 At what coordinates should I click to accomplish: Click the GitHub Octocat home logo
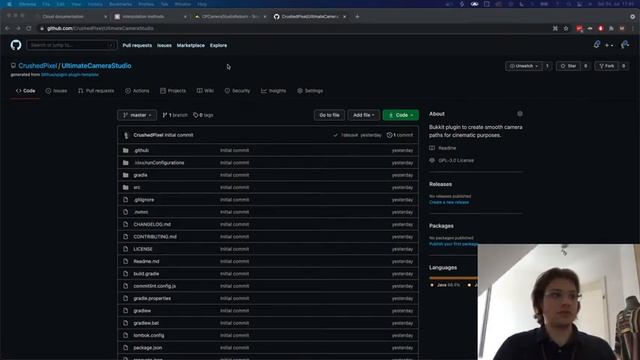click(x=16, y=45)
